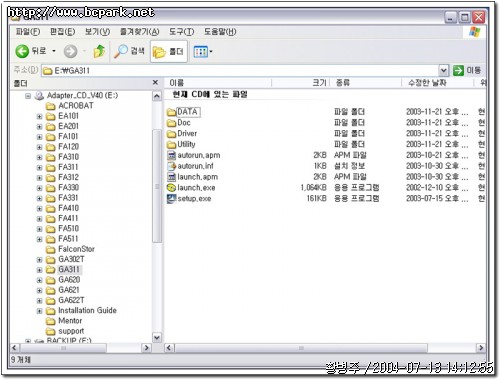Select the GA622T folder icon in tree
The image size is (500, 380).
pyautogui.click(x=50, y=301)
